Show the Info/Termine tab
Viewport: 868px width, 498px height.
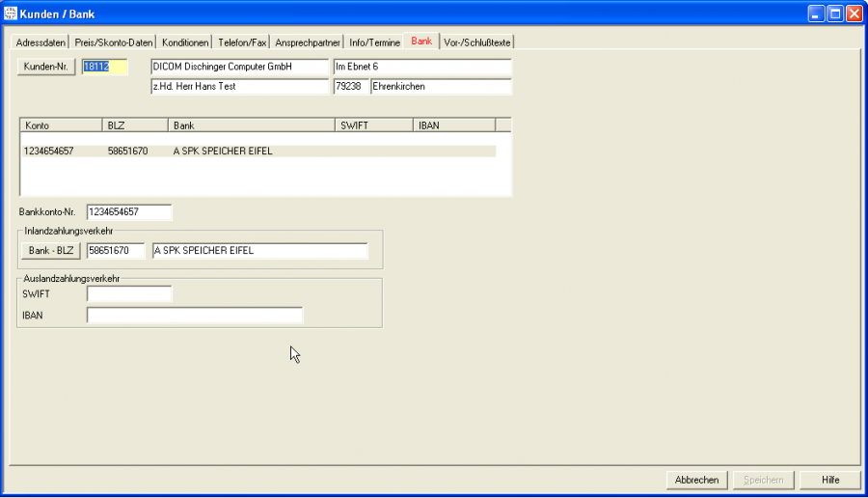[374, 42]
